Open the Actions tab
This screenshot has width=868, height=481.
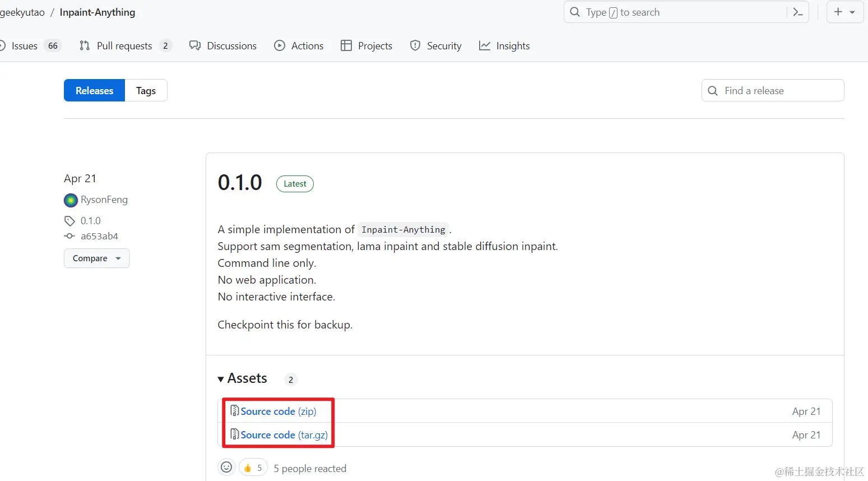(299, 46)
